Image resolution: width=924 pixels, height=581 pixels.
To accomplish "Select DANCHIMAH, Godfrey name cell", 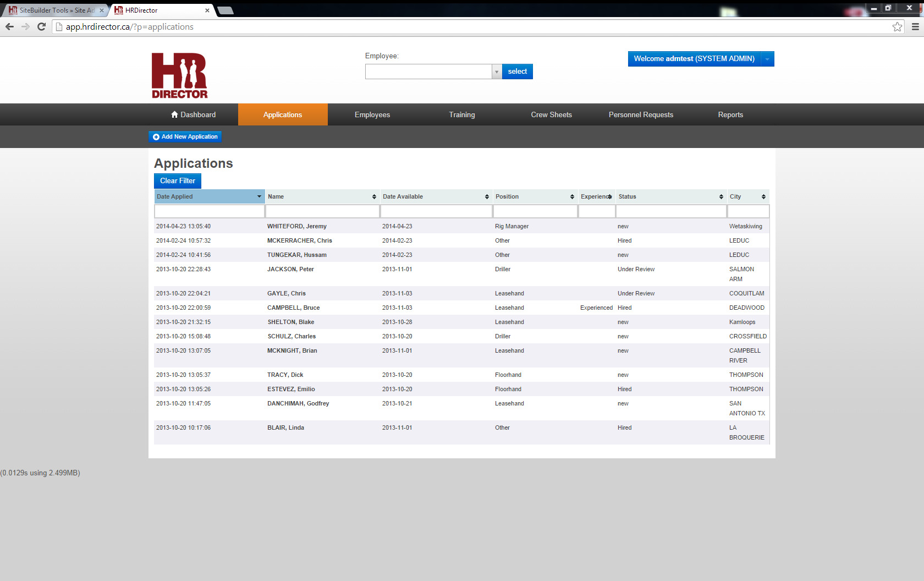I will tap(298, 403).
